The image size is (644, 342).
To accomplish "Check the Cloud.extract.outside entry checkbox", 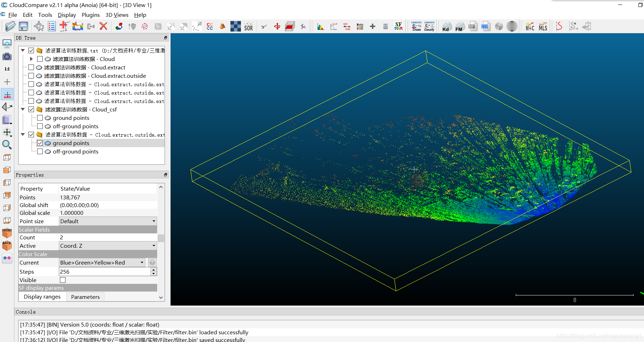I will tap(31, 76).
